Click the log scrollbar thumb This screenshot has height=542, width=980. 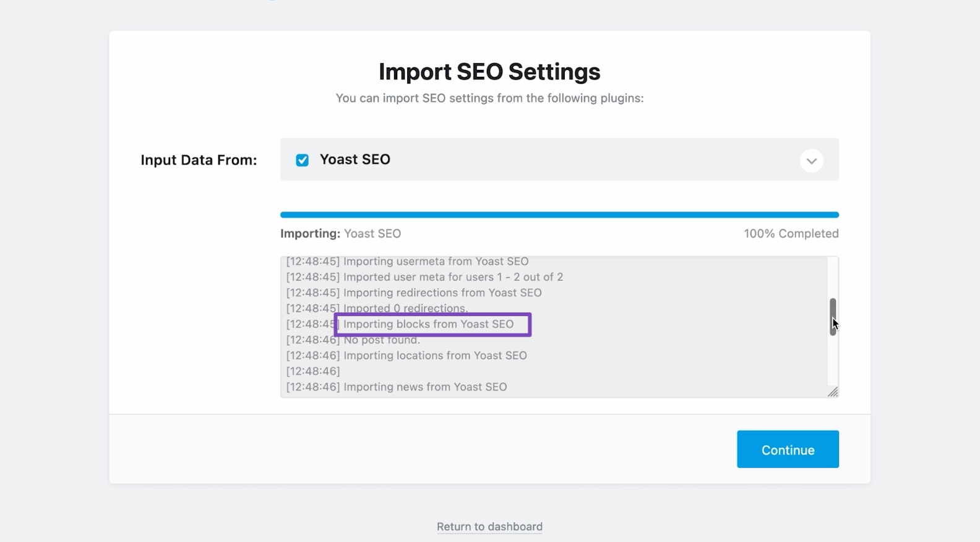pyautogui.click(x=833, y=317)
